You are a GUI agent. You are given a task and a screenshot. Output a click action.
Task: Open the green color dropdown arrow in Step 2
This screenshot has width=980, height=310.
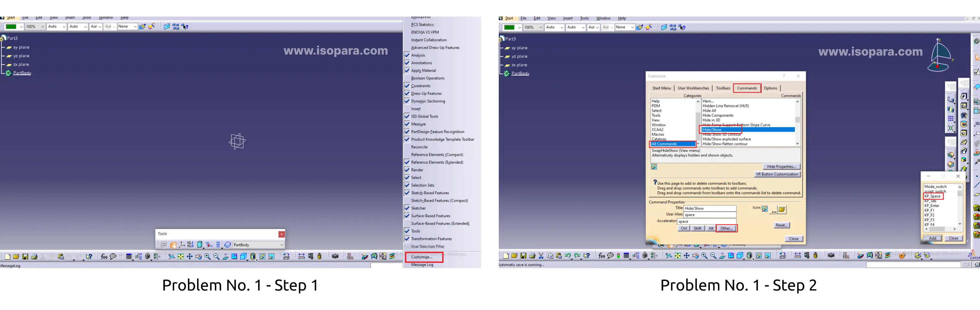[519, 27]
